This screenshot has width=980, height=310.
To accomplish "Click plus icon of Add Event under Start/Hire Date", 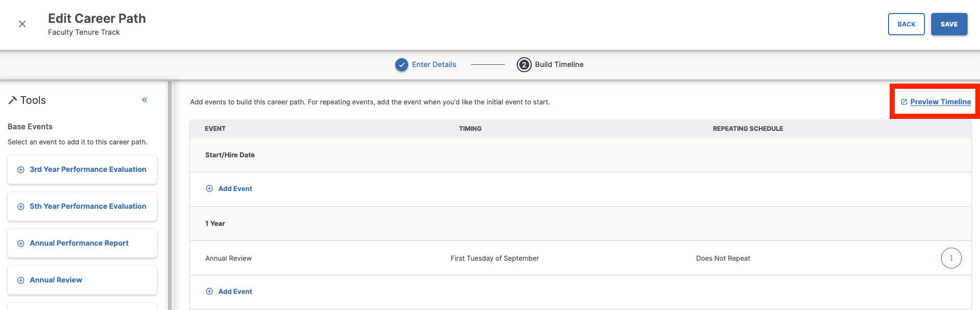I will pyautogui.click(x=209, y=188).
